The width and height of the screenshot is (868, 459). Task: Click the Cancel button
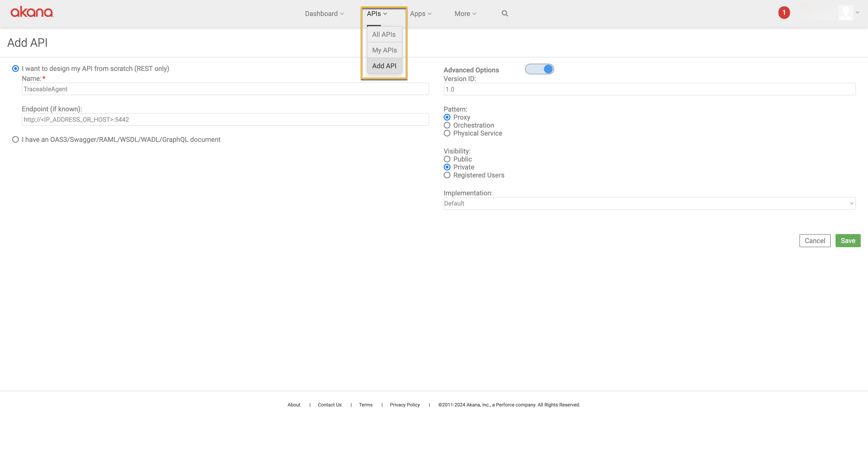coord(815,241)
